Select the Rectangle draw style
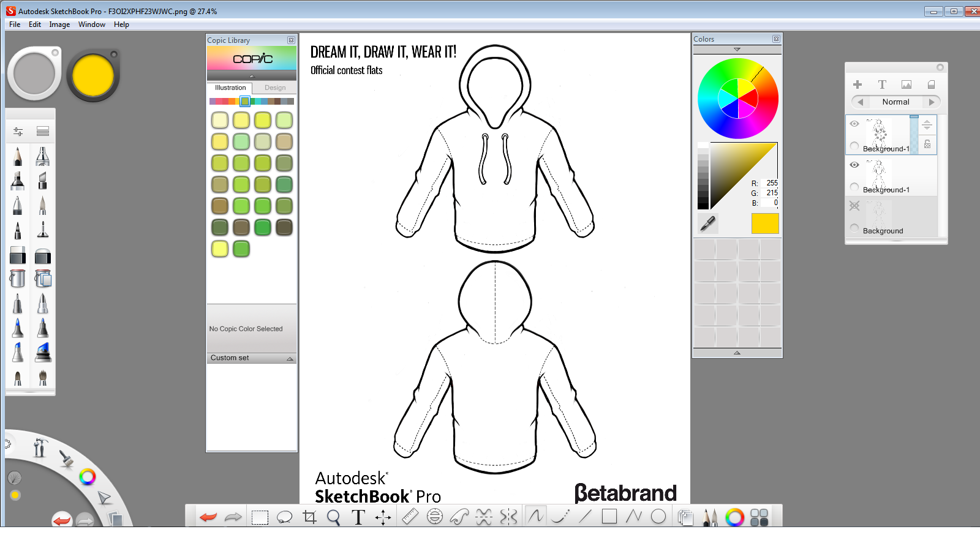This screenshot has height=551, width=980. (609, 517)
